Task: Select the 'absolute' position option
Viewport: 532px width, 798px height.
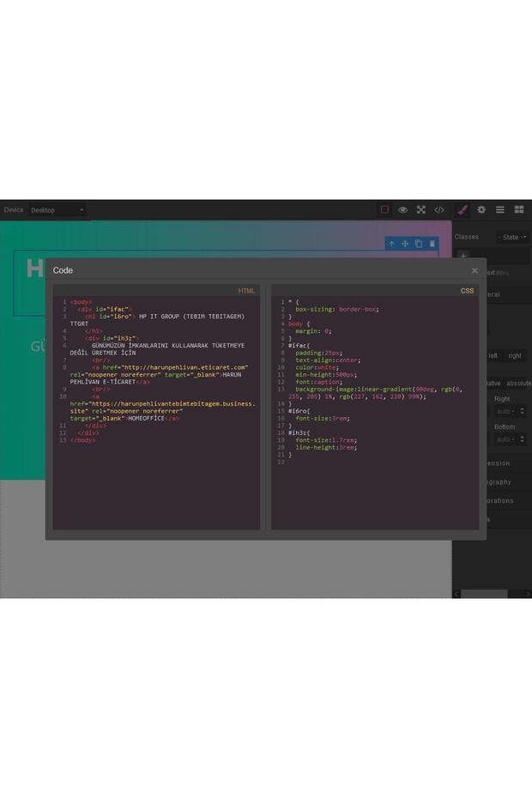Action: [x=519, y=384]
